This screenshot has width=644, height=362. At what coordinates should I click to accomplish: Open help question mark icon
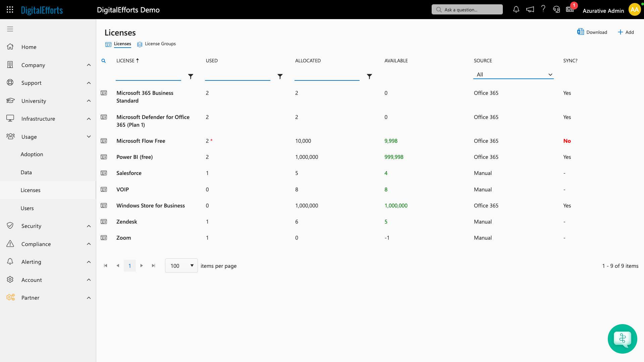[543, 9]
